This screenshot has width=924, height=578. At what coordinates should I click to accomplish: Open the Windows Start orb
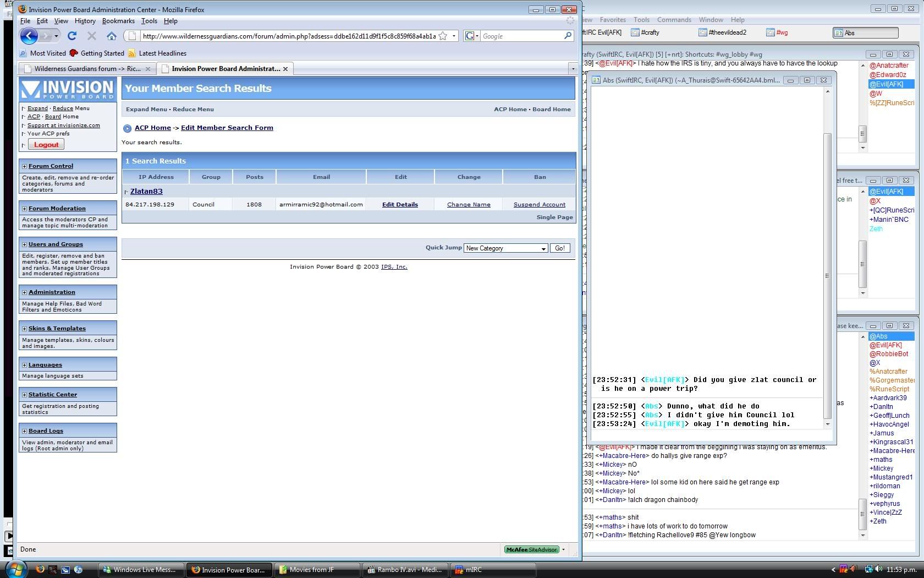pos(15,569)
